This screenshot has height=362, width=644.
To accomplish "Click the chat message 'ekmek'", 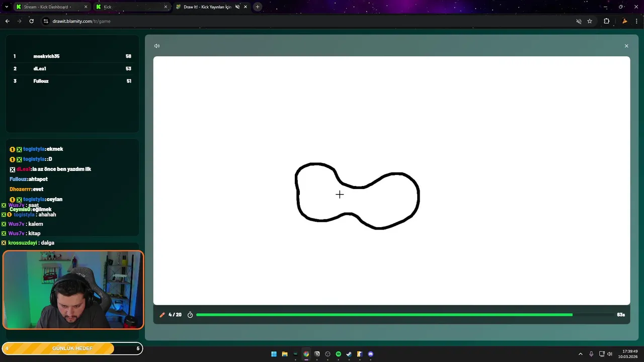I will pyautogui.click(x=55, y=149).
